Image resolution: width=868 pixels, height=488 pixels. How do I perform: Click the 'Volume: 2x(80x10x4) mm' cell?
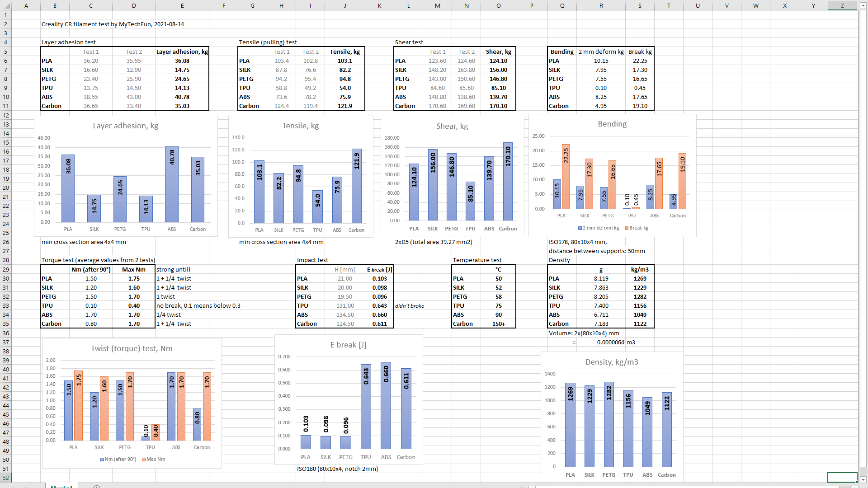[x=584, y=333]
